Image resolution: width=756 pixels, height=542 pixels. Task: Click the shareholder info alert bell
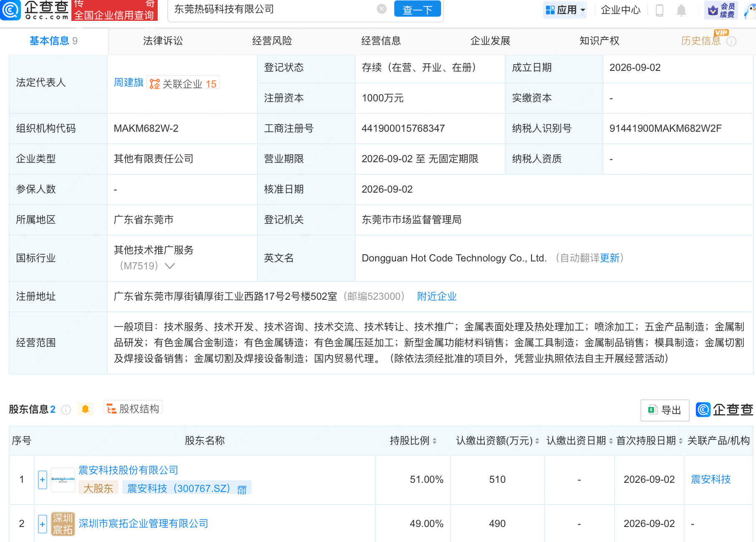[x=85, y=409]
